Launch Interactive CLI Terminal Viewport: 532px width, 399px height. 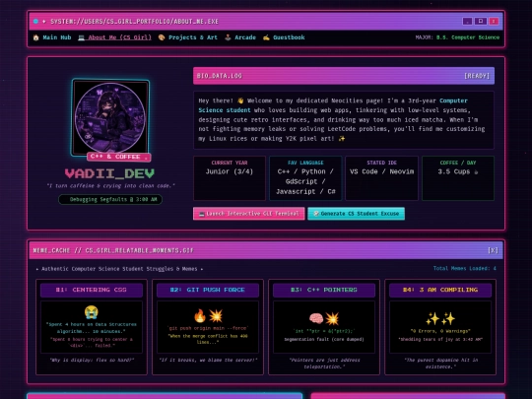pos(248,214)
